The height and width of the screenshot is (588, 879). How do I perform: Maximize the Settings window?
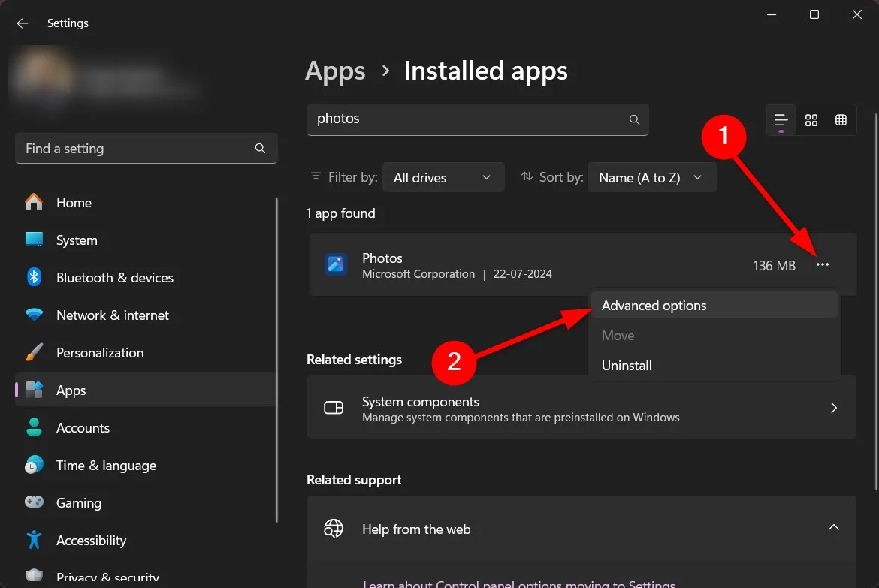tap(814, 14)
